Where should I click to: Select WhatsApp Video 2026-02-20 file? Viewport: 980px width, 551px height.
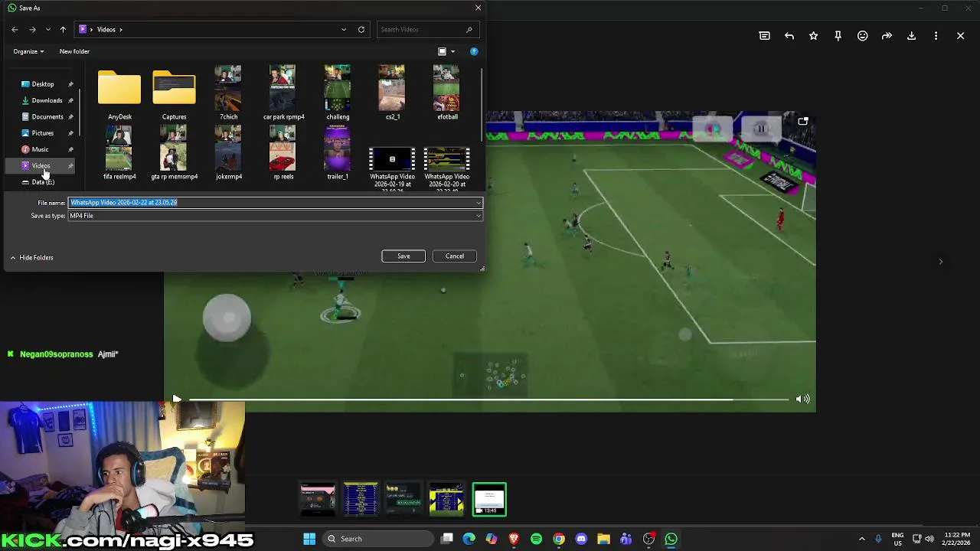[447, 168]
